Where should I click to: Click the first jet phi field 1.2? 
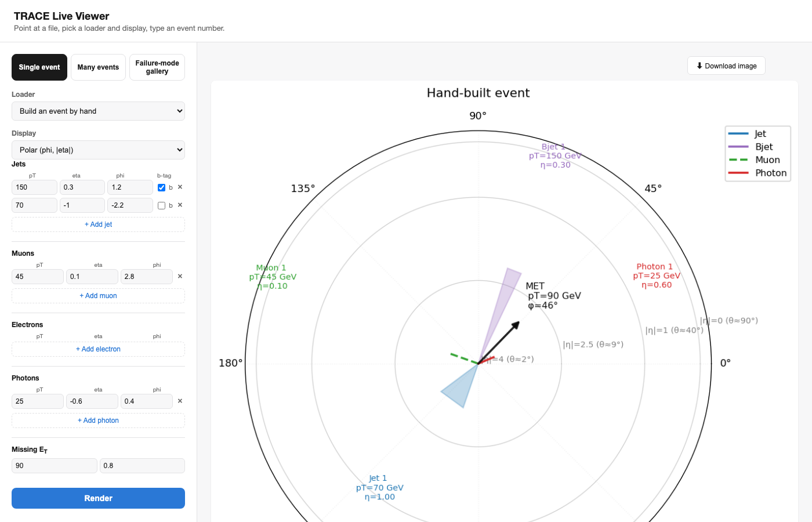click(130, 187)
